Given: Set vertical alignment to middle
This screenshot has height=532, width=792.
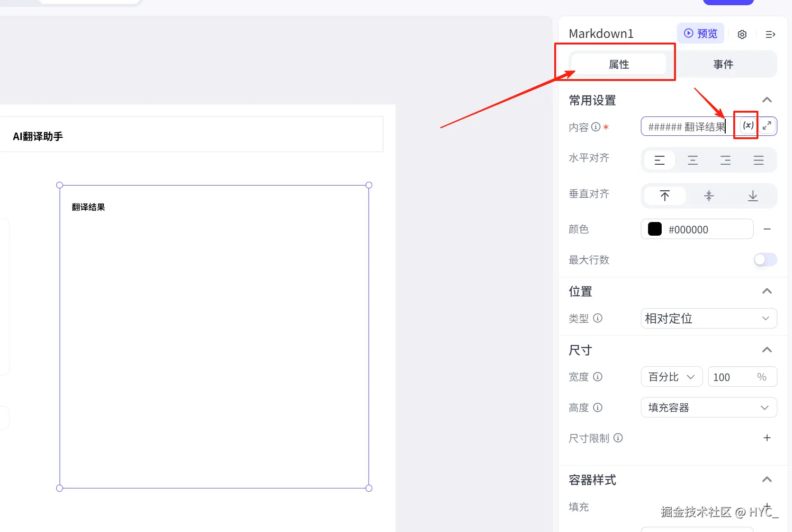Looking at the screenshot, I should point(709,196).
